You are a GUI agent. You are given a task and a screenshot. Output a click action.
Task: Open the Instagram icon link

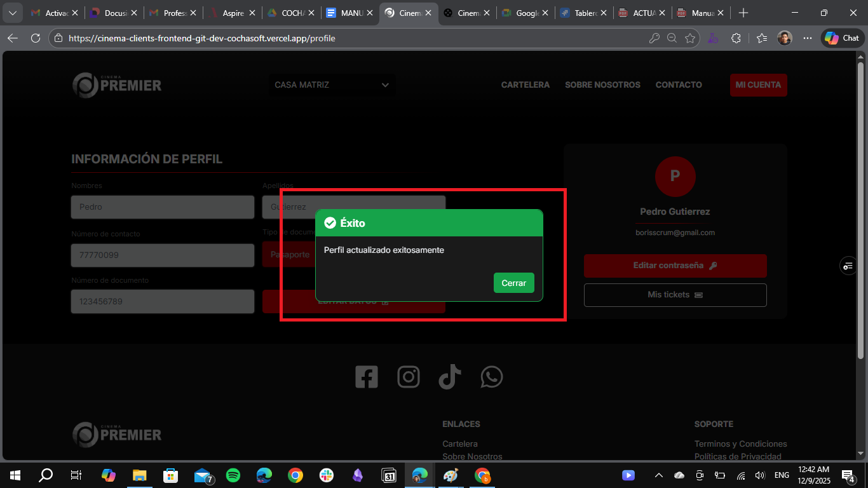[x=409, y=377]
